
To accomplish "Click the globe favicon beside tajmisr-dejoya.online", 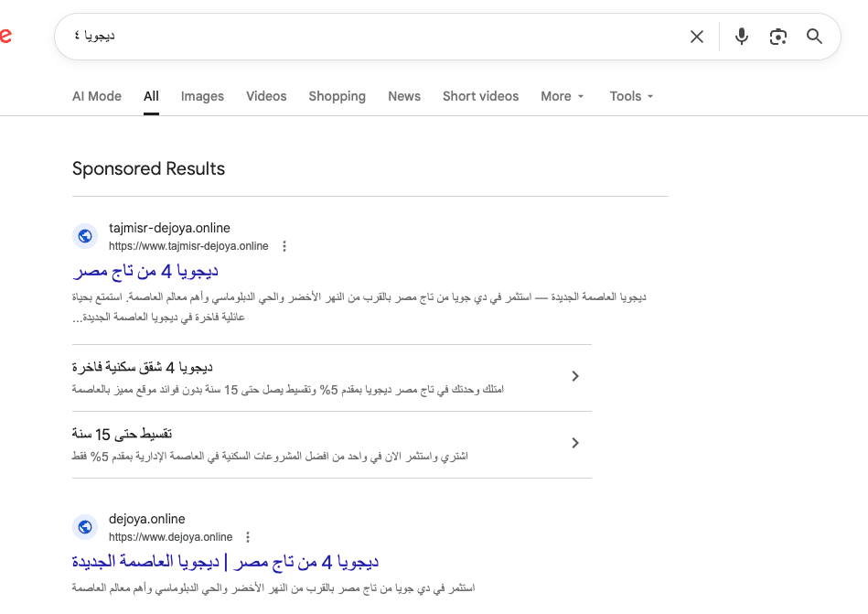I will [85, 236].
